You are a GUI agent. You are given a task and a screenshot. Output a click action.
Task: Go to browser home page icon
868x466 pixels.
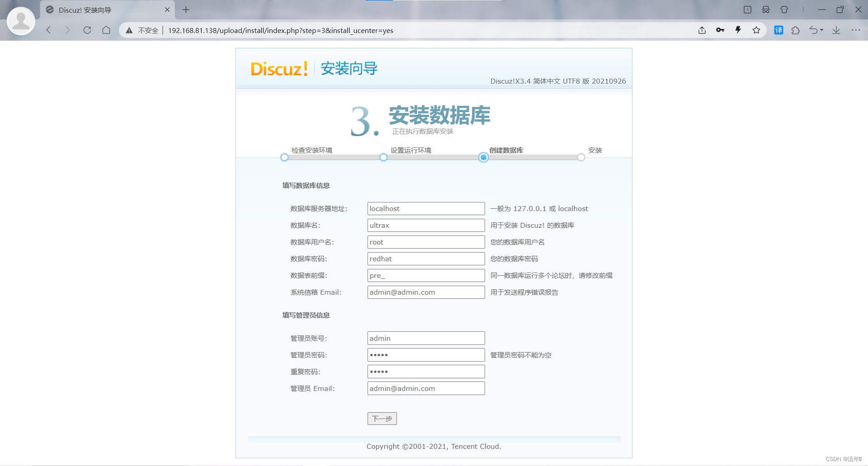coord(106,30)
